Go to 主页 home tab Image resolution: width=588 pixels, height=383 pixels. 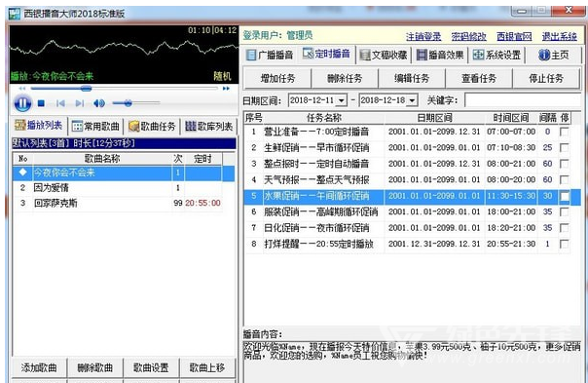[554, 56]
